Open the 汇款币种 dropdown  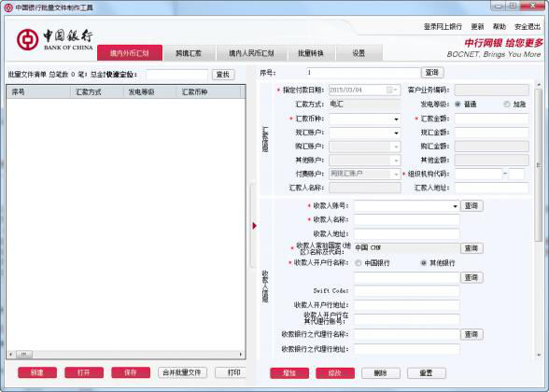tap(396, 119)
